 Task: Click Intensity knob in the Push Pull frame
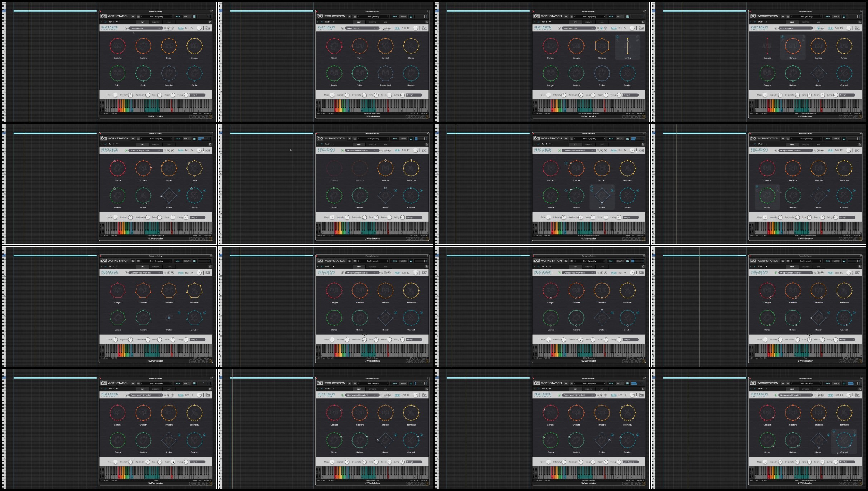[x=780, y=462]
